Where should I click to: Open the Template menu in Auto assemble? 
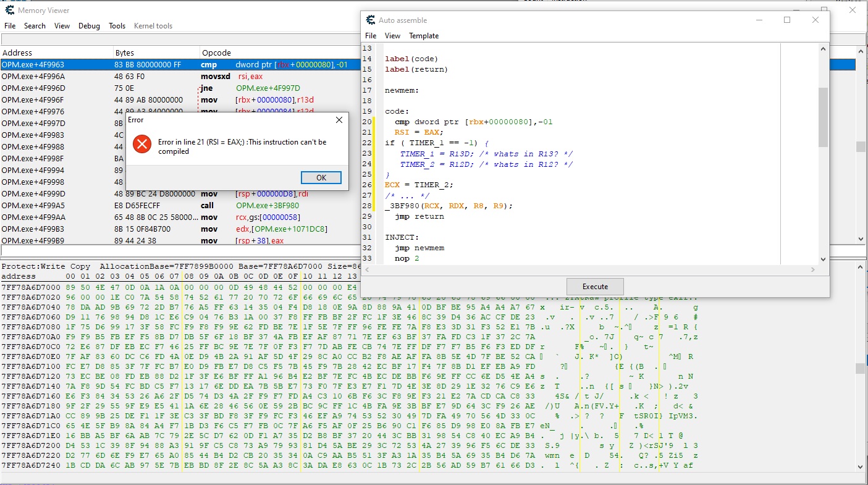(424, 36)
